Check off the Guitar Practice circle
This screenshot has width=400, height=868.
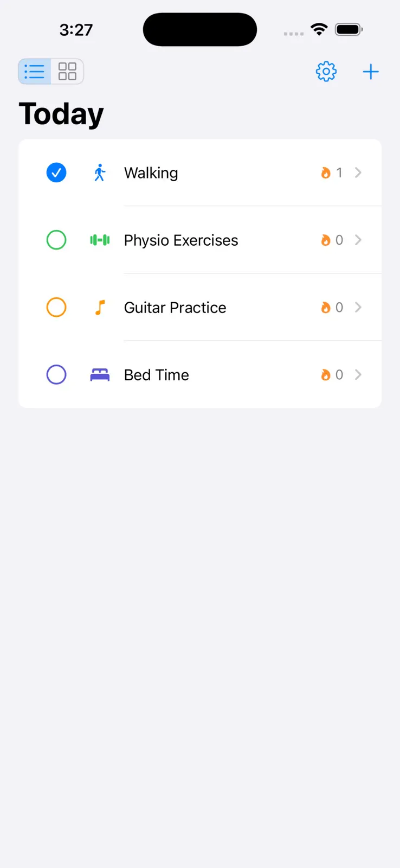(x=56, y=307)
